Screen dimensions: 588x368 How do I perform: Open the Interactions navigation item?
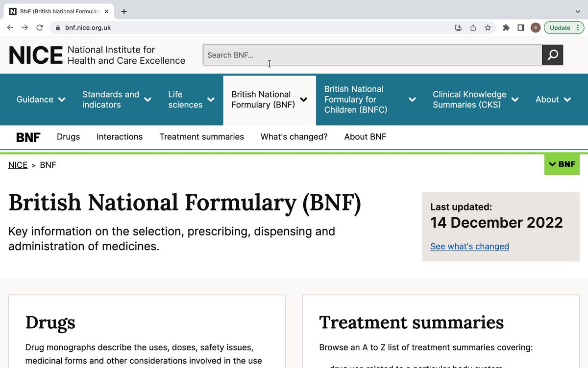(x=120, y=137)
